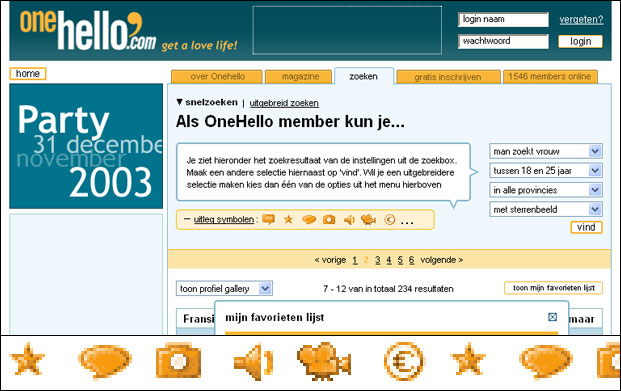The width and height of the screenshot is (621, 391).
Task: Click 'toon mijn favorieten lijst' button
Action: tap(553, 288)
